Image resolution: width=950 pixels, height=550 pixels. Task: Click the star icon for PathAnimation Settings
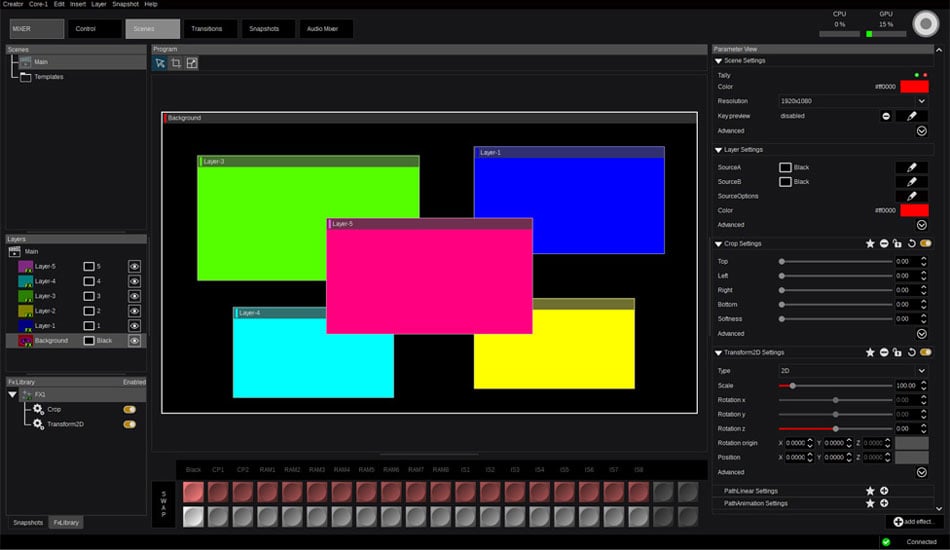(870, 503)
